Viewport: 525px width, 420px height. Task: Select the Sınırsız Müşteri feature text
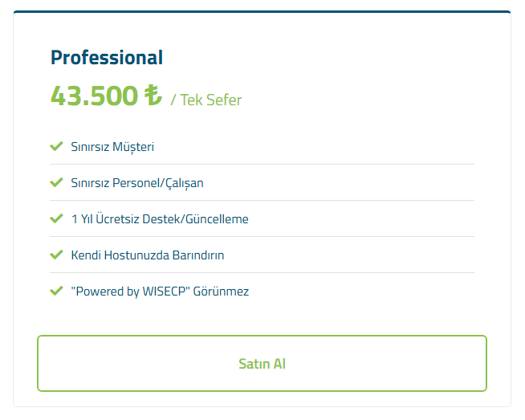(112, 147)
